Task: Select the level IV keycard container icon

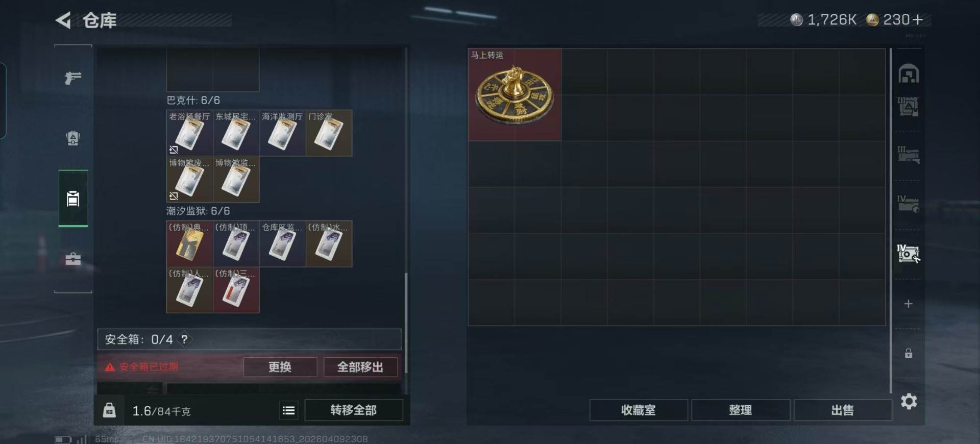Action: [x=909, y=254]
